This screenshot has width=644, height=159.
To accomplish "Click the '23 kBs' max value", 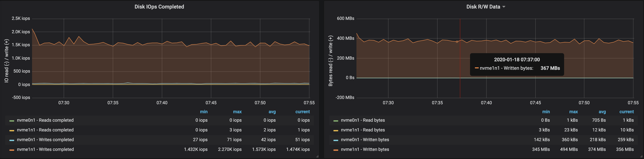I will [x=571, y=130].
